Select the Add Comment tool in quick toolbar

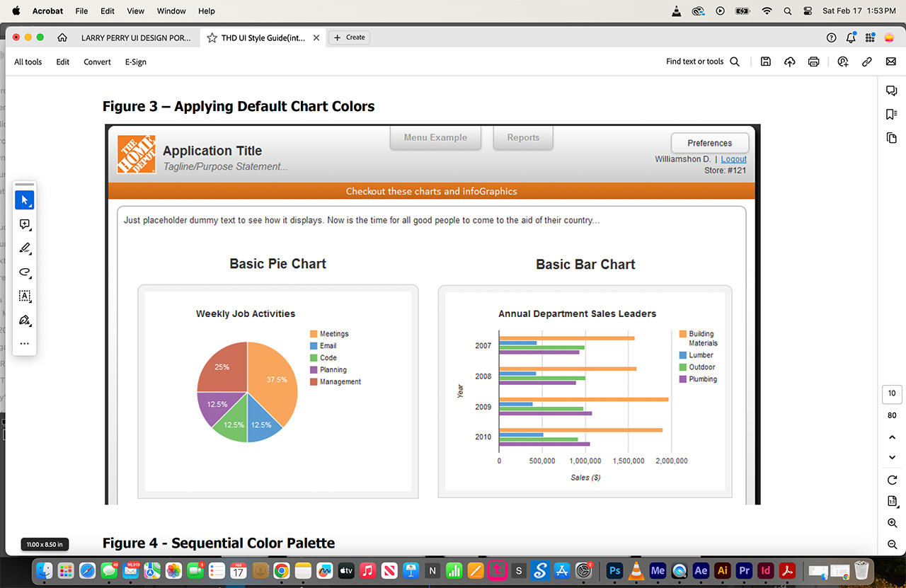coord(24,224)
